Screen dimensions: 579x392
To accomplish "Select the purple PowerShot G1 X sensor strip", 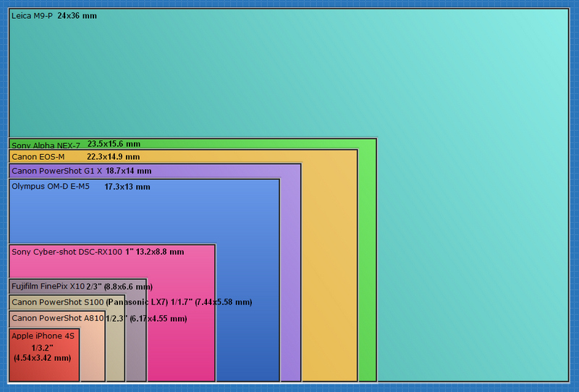I will tap(290, 275).
